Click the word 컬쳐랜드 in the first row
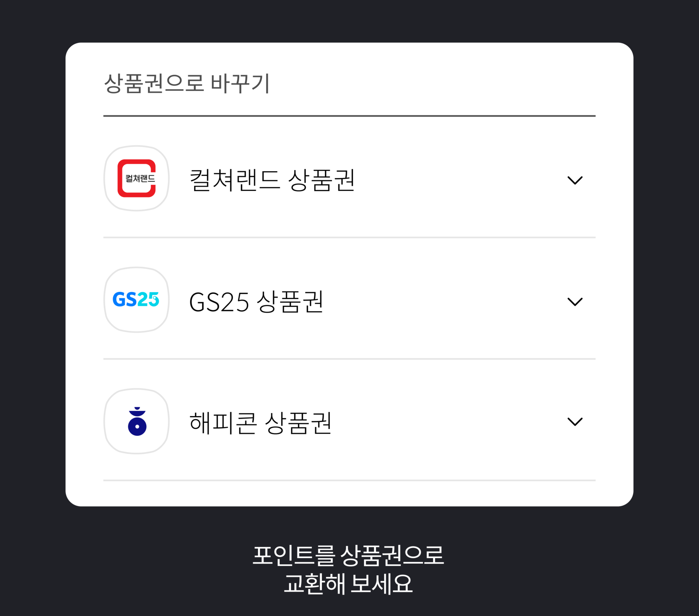Screen dimensions: 699x616 click(235, 180)
